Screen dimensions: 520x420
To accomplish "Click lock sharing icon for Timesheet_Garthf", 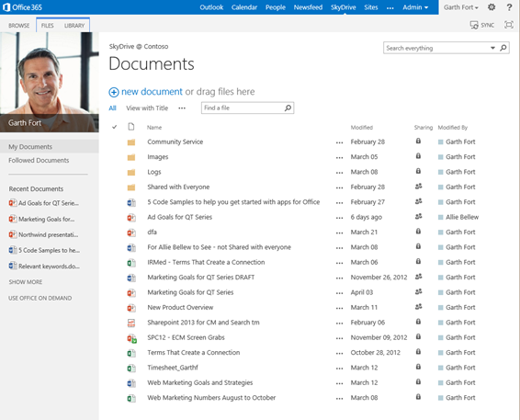I will point(418,367).
